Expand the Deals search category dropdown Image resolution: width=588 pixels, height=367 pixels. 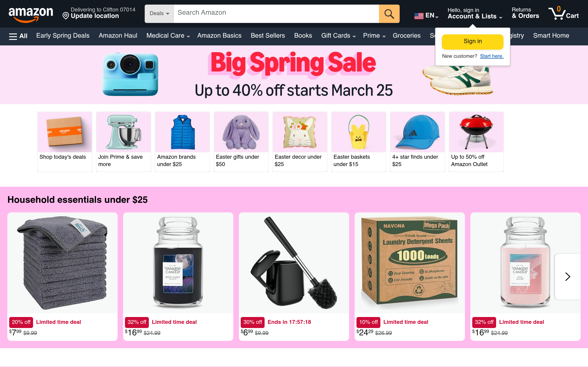pyautogui.click(x=159, y=14)
